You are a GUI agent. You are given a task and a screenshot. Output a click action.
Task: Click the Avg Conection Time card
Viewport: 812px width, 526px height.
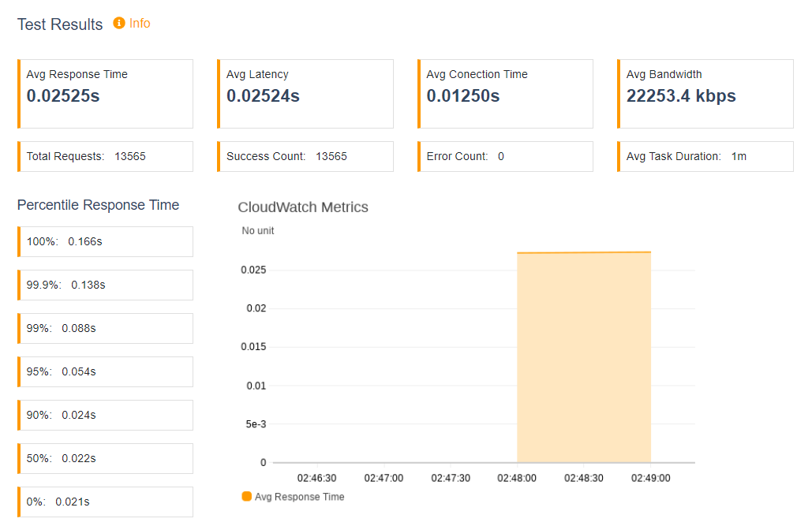(505, 94)
